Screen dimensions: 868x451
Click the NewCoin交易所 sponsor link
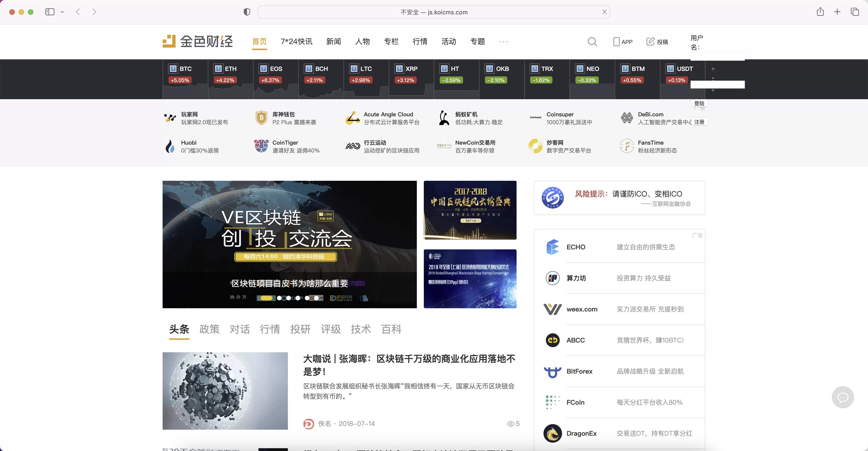[x=466, y=146]
